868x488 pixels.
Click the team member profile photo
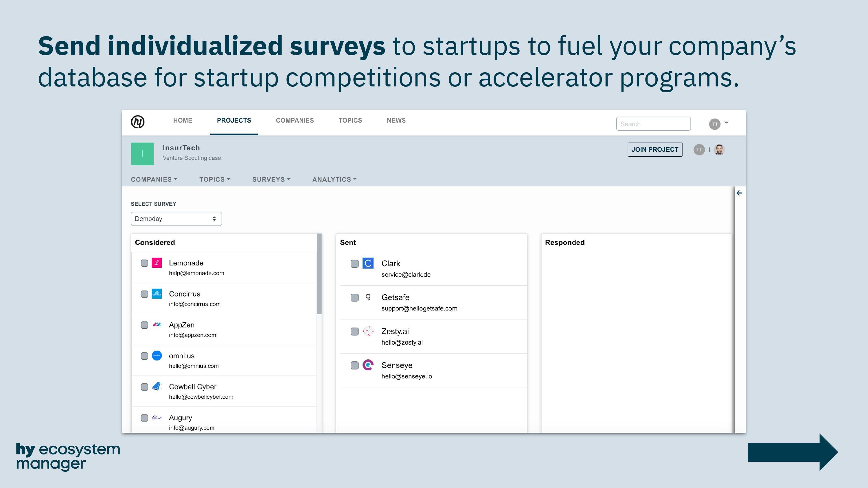point(719,149)
